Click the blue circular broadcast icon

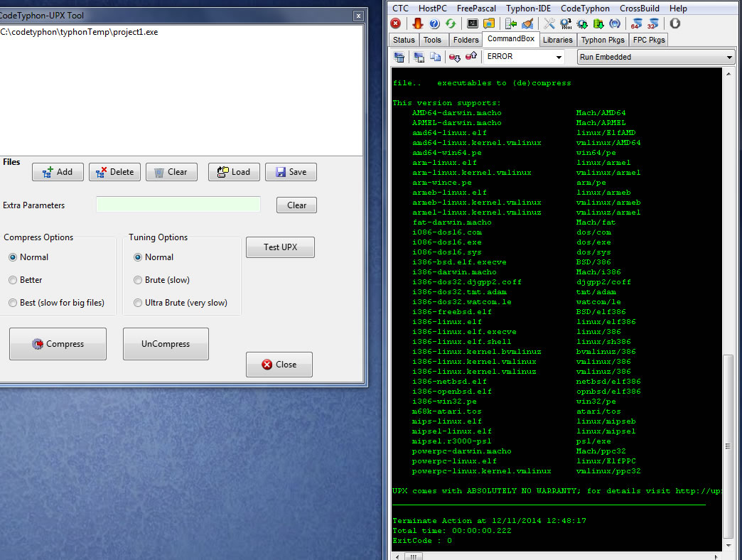point(615,23)
